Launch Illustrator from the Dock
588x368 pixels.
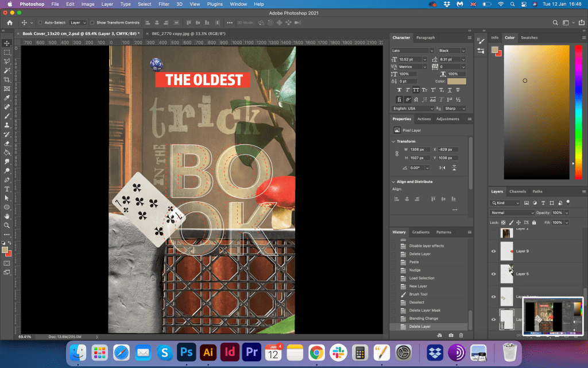[x=207, y=352]
